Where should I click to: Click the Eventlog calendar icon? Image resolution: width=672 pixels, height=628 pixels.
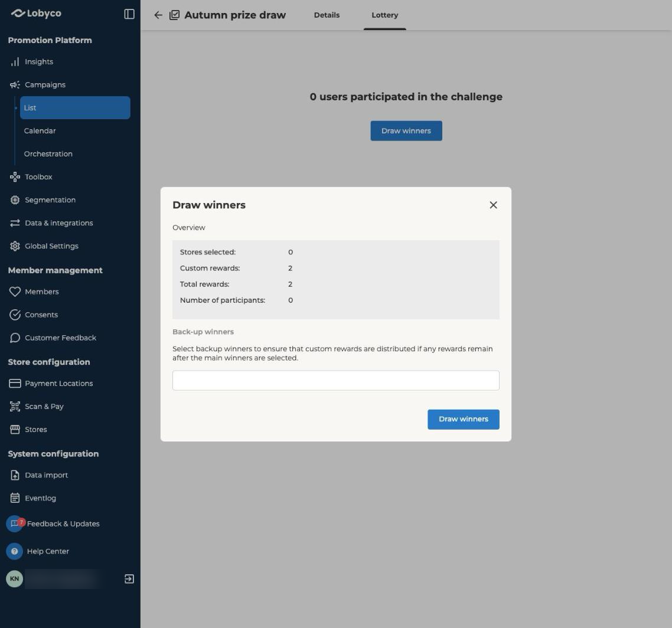coord(15,498)
